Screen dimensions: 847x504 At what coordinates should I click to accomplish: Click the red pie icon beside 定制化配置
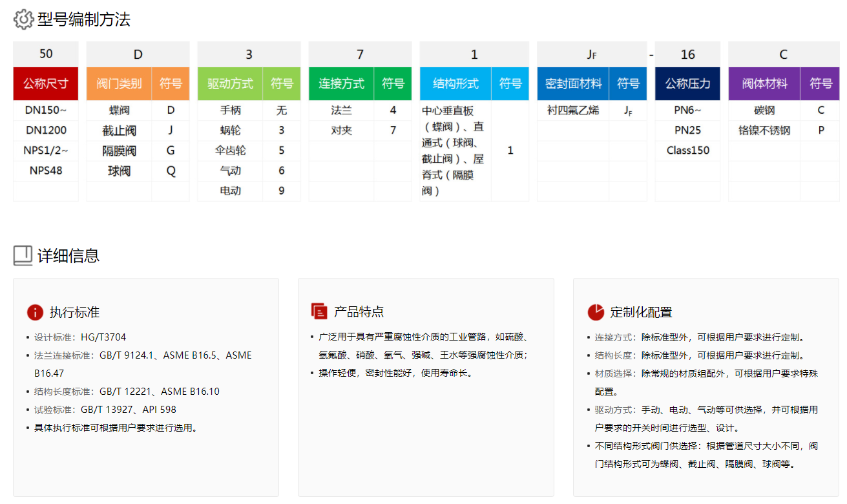click(596, 312)
